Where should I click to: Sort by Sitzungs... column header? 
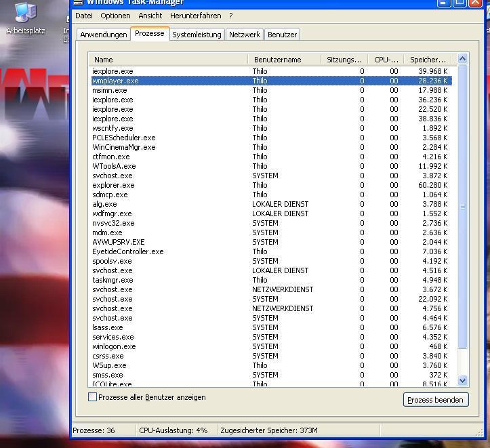point(344,60)
